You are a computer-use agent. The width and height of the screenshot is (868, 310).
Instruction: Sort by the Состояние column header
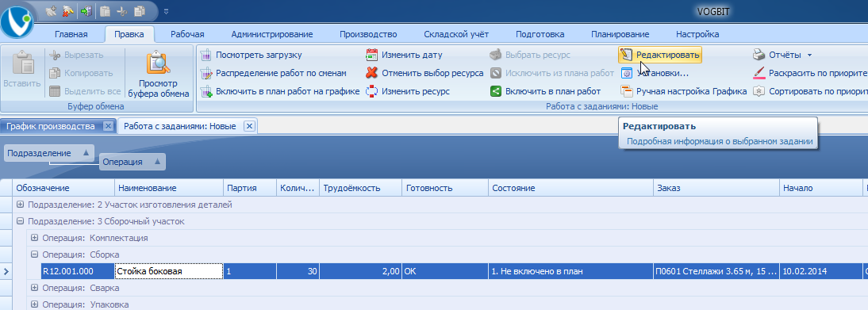tap(570, 188)
